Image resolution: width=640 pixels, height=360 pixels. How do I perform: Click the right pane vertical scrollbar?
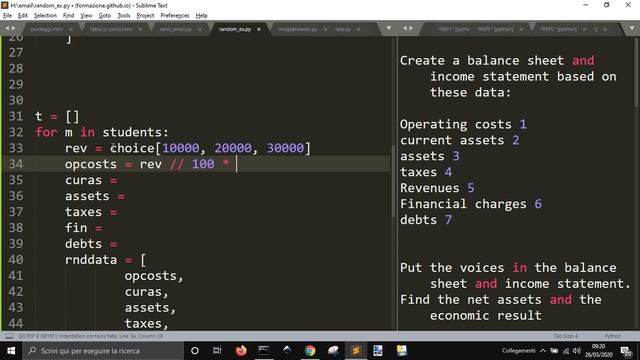click(x=636, y=71)
